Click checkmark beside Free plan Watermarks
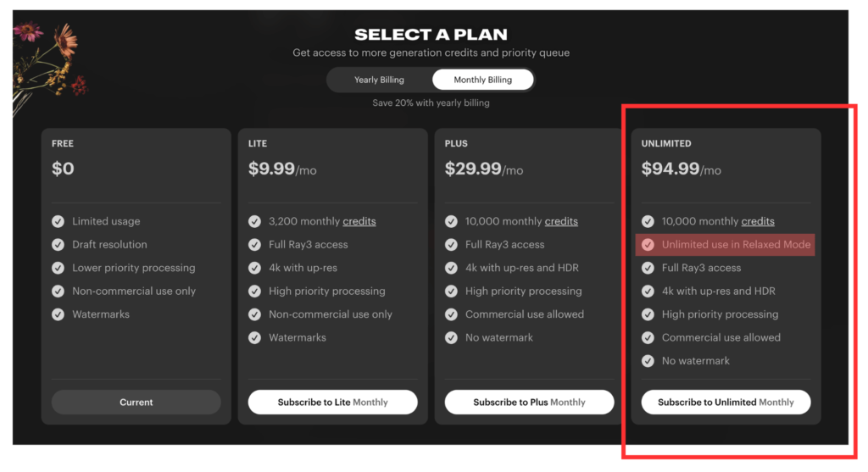This screenshot has width=868, height=472. [58, 314]
